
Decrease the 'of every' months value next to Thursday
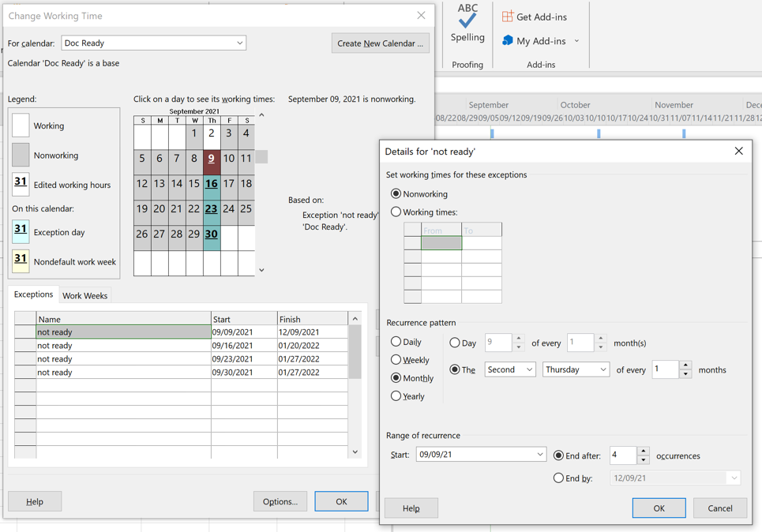coord(685,373)
